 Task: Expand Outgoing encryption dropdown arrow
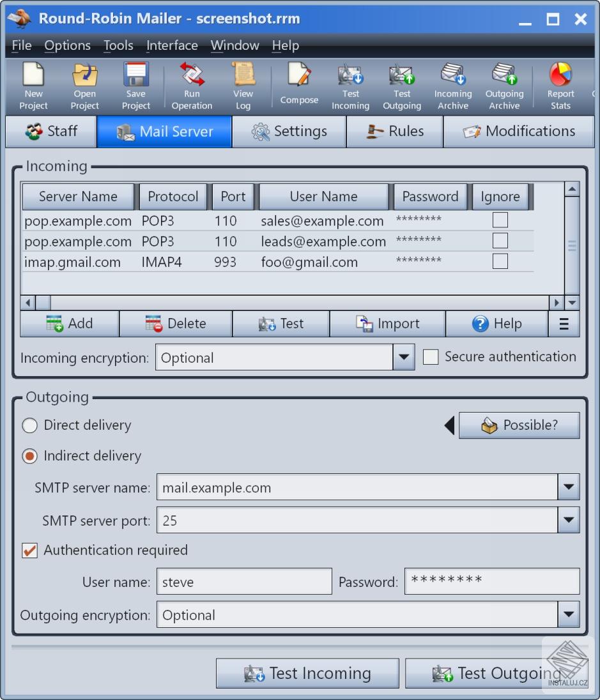[x=569, y=614]
